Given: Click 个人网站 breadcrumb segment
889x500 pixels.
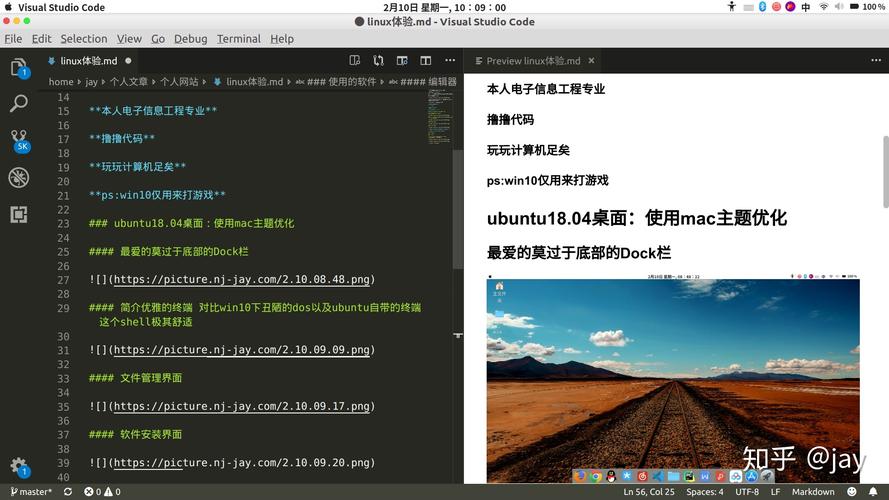Looking at the screenshot, I should pos(179,82).
